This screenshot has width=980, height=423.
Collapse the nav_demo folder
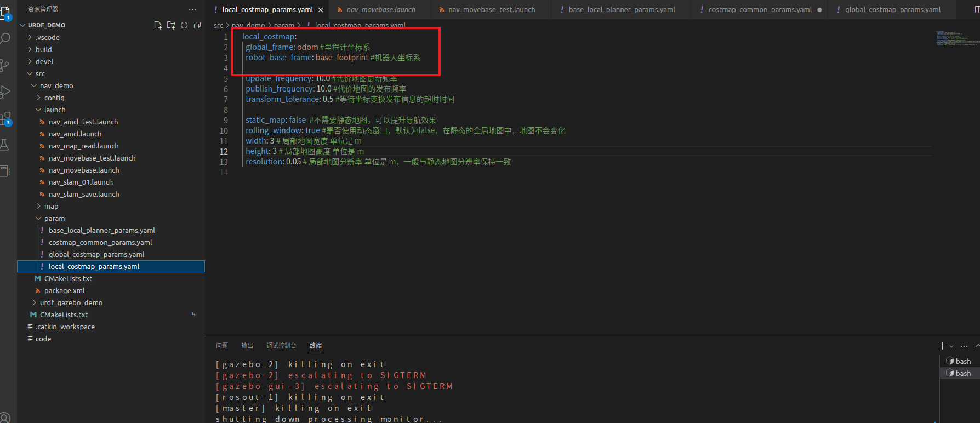tap(56, 85)
